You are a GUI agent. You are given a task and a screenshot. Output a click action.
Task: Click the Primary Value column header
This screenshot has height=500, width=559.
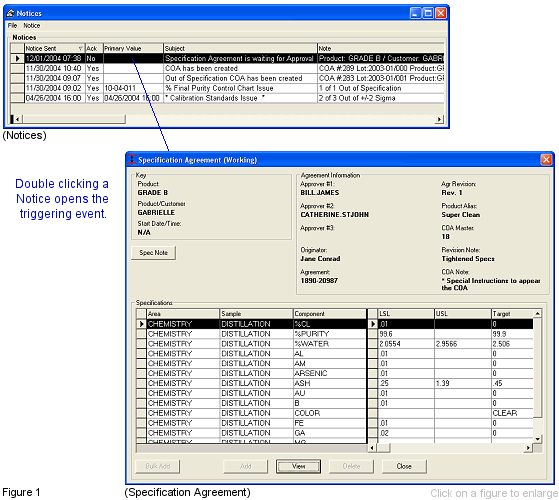[x=133, y=48]
